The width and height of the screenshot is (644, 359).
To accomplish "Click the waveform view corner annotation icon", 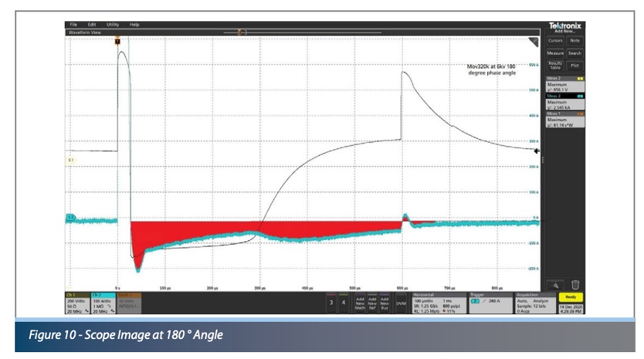I will [533, 42].
